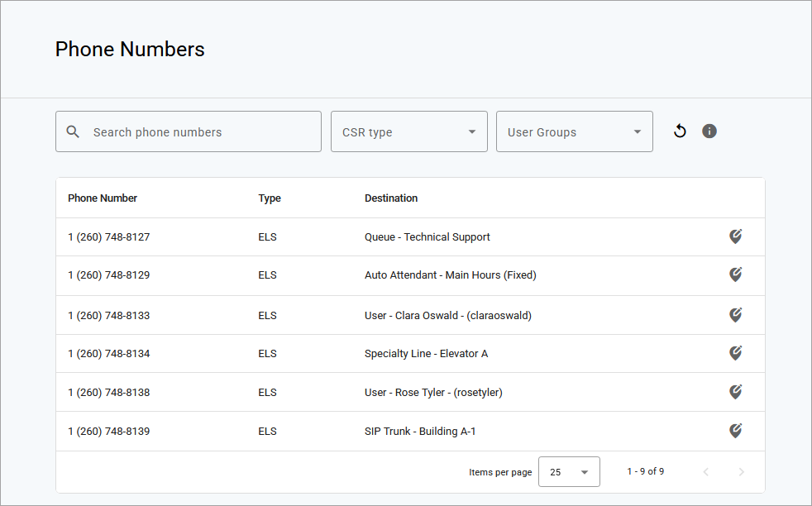Go to the previous page of results

pos(705,472)
